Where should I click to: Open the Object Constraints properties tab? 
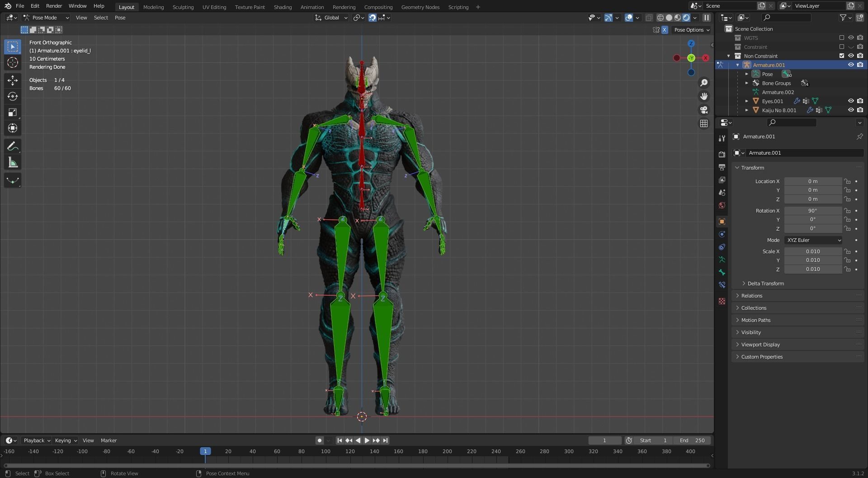click(722, 247)
